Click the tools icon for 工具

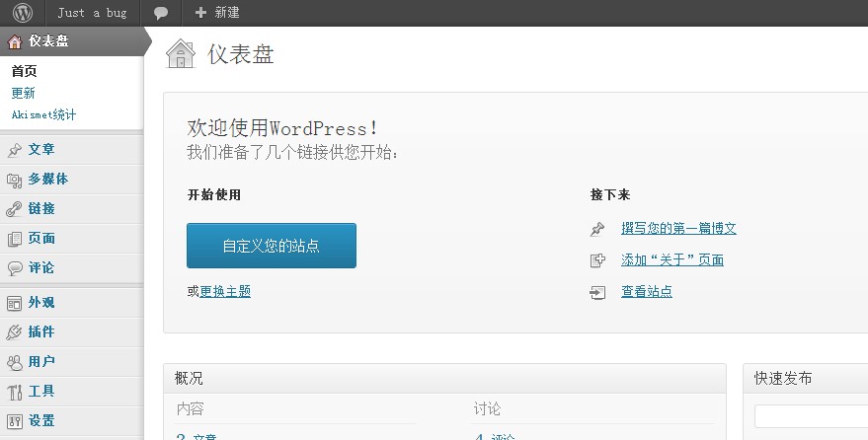15,392
